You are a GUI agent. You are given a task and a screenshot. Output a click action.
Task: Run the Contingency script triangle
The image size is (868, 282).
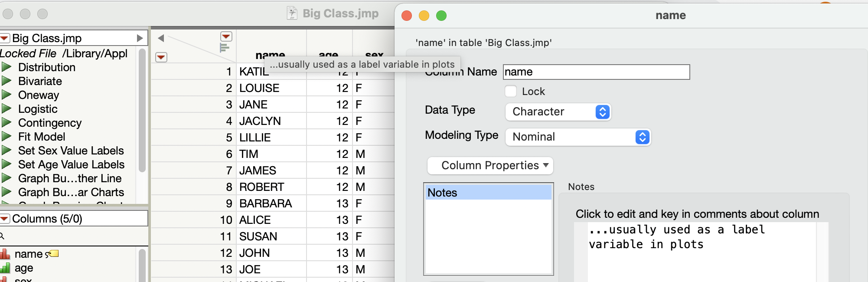pos(7,123)
